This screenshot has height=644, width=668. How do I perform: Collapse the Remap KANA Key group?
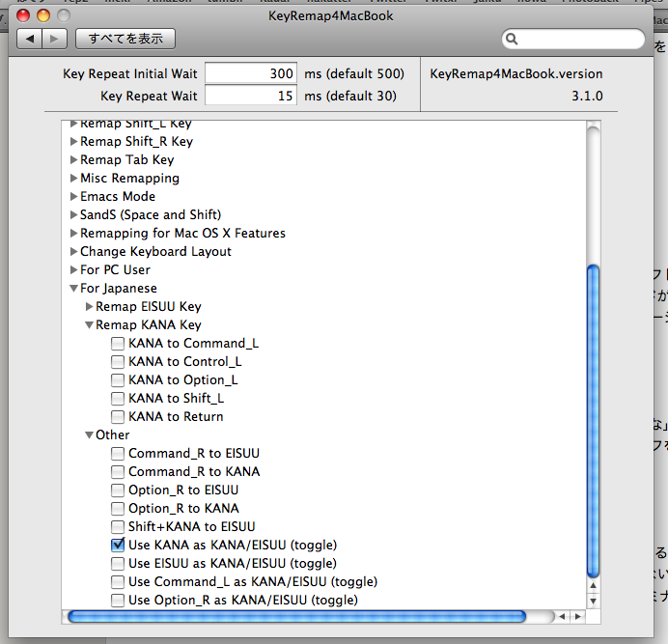pos(89,325)
